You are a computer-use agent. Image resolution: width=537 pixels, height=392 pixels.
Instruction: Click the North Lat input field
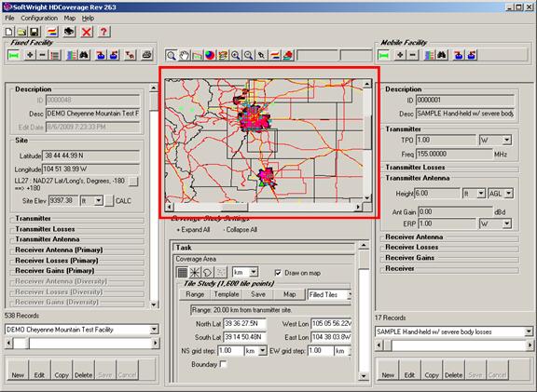(x=244, y=324)
